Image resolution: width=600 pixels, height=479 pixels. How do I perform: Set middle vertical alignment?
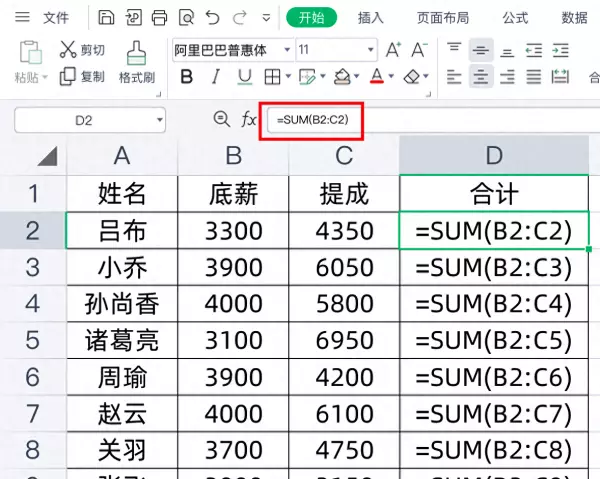[481, 50]
